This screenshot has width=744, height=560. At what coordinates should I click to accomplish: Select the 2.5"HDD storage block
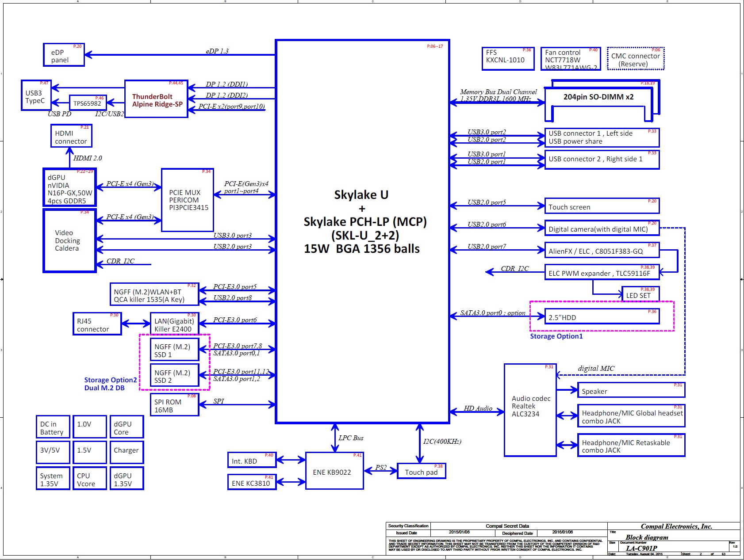click(x=602, y=317)
